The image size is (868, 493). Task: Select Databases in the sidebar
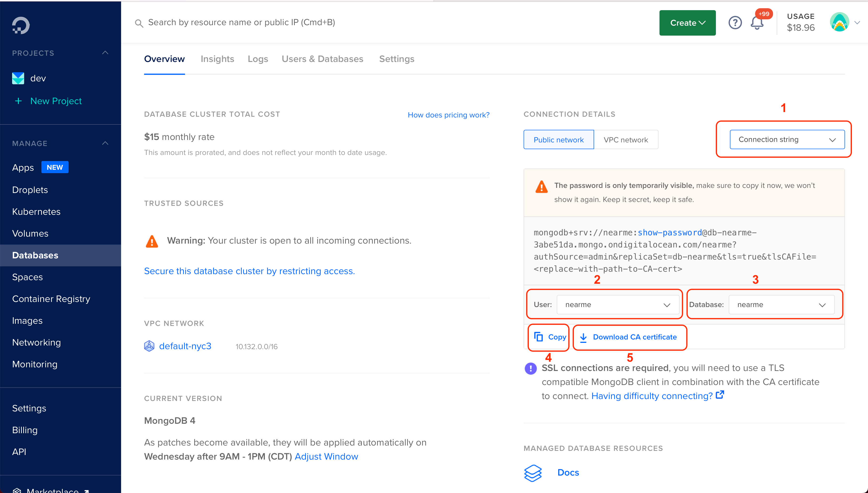[60, 255]
